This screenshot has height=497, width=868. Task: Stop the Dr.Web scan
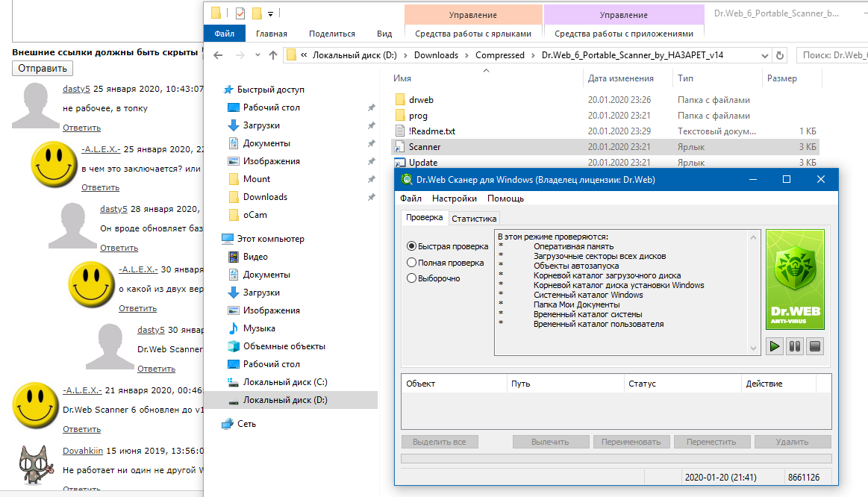(815, 346)
